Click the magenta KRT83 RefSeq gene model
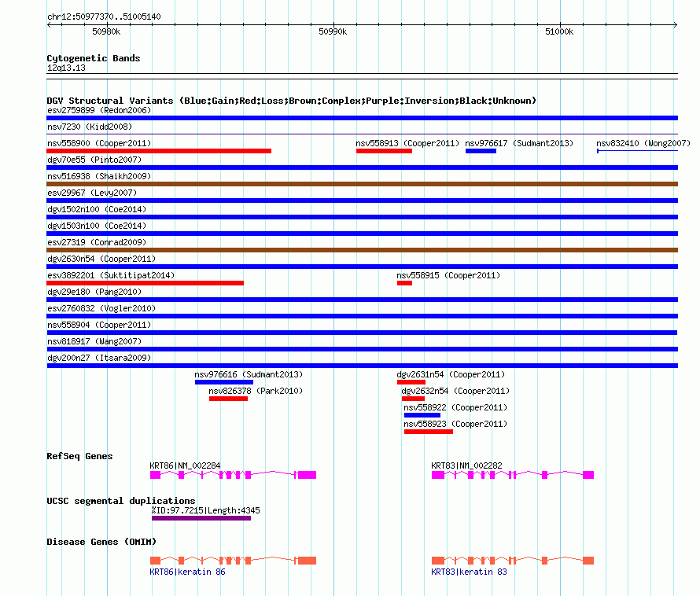The width and height of the screenshot is (700, 596). coord(513,475)
